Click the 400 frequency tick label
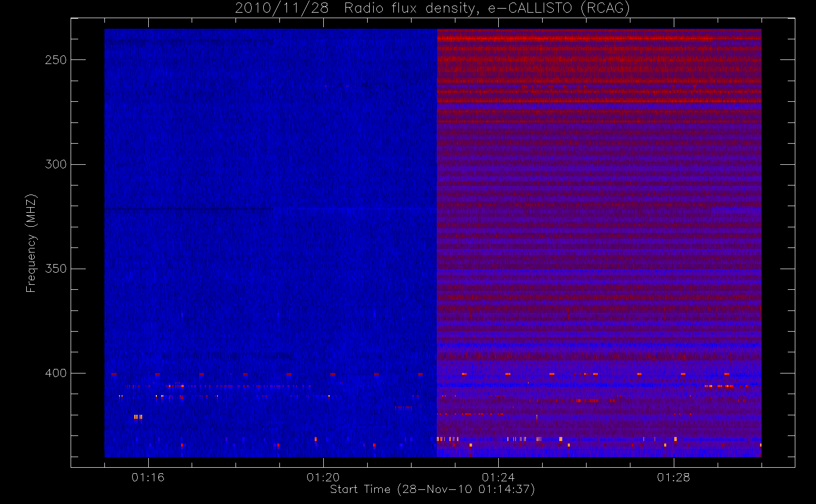Image resolution: width=816 pixels, height=504 pixels. [x=56, y=373]
